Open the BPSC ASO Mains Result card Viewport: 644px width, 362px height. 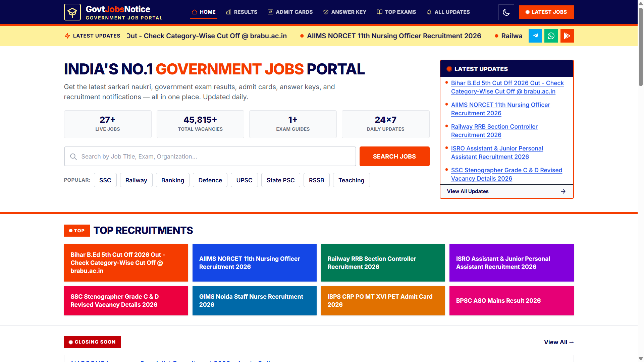(512, 301)
